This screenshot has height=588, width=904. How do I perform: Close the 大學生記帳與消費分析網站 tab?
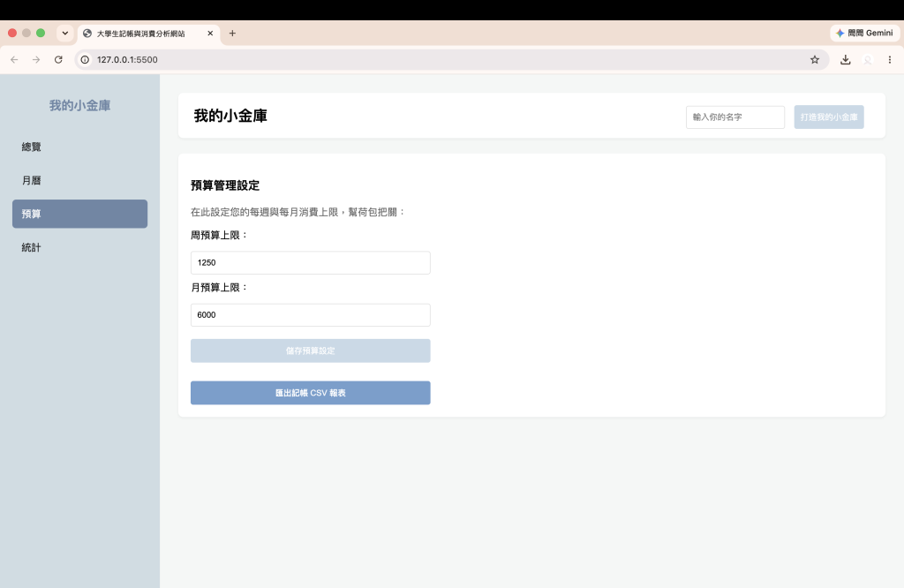click(210, 34)
